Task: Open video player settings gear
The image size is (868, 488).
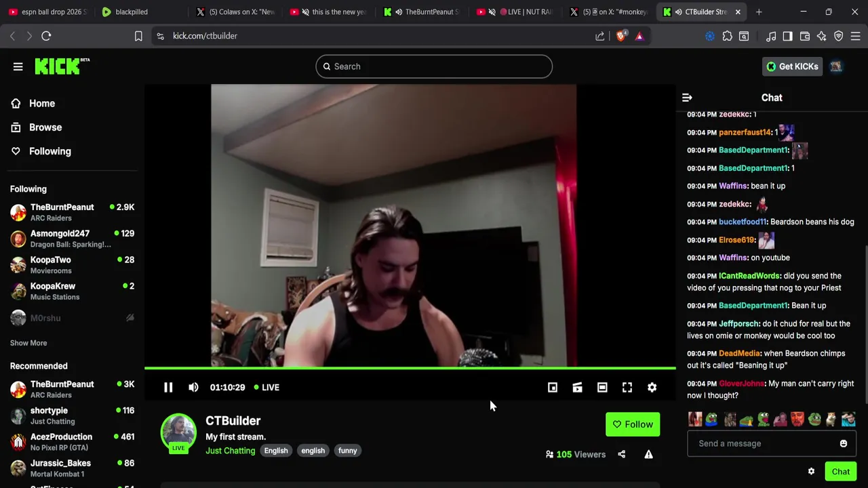Action: [x=652, y=387]
